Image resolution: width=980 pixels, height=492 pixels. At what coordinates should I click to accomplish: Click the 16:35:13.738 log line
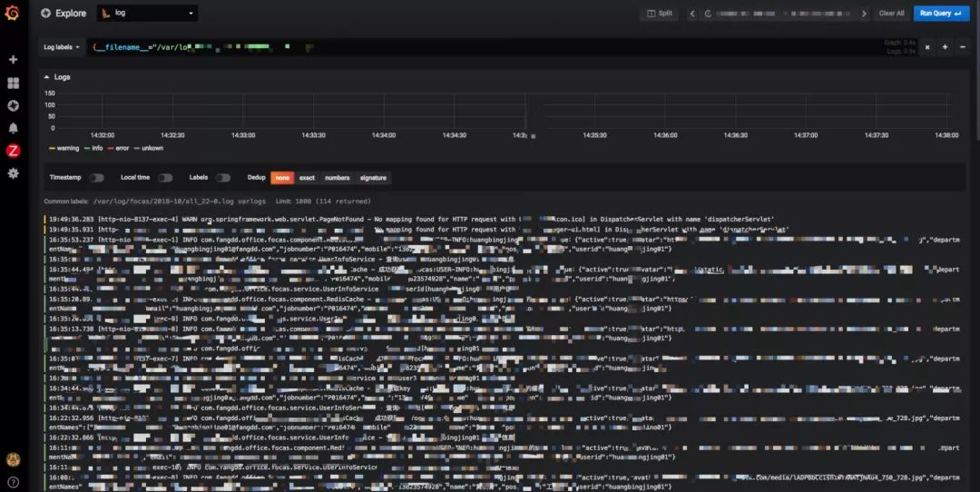(x=503, y=333)
